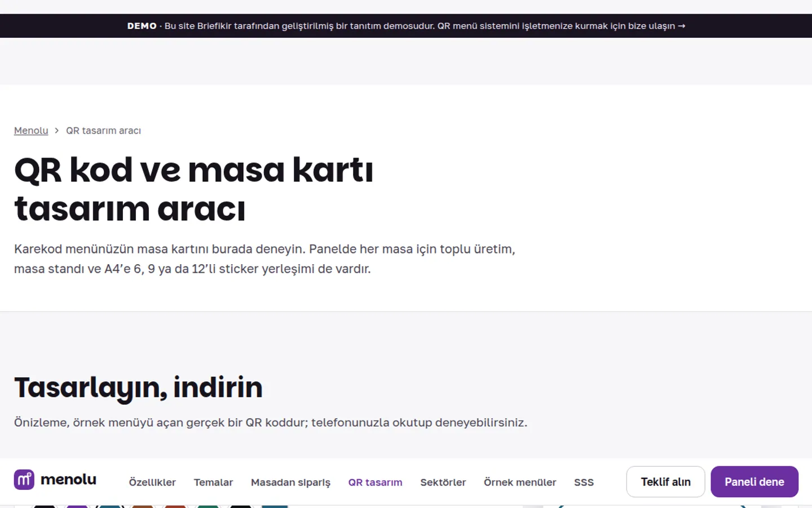
Task: Open Örnek menüler in the navigation
Action: 520,482
